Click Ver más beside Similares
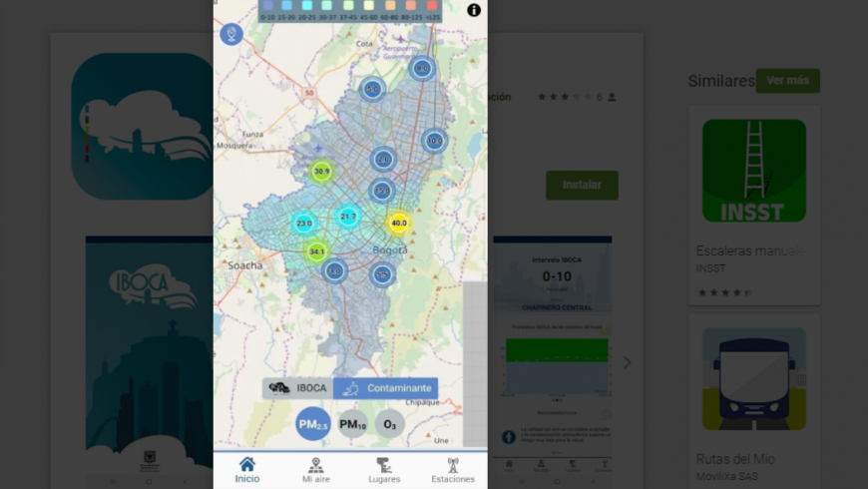The image size is (868, 489). pyautogui.click(x=788, y=80)
